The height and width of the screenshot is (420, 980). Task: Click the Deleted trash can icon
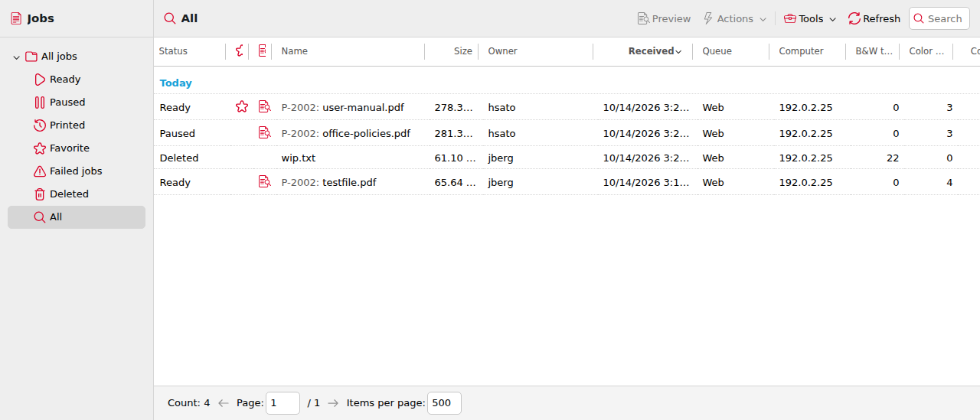click(x=40, y=194)
